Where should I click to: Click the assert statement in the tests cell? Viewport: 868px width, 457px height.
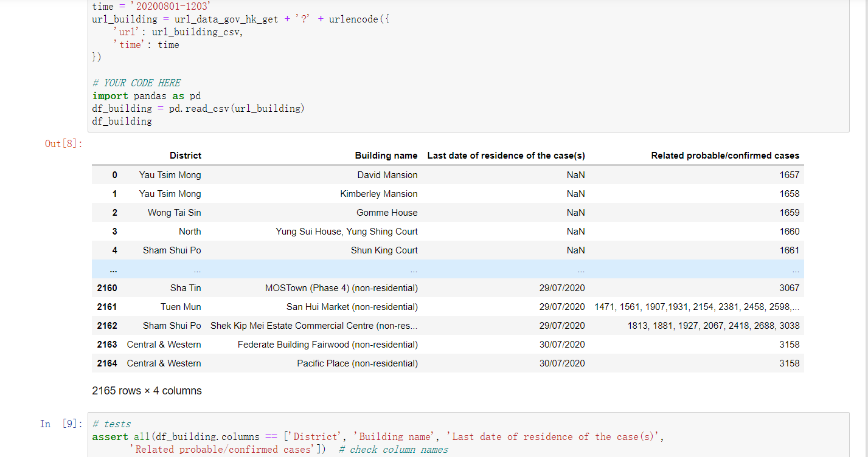click(x=109, y=436)
